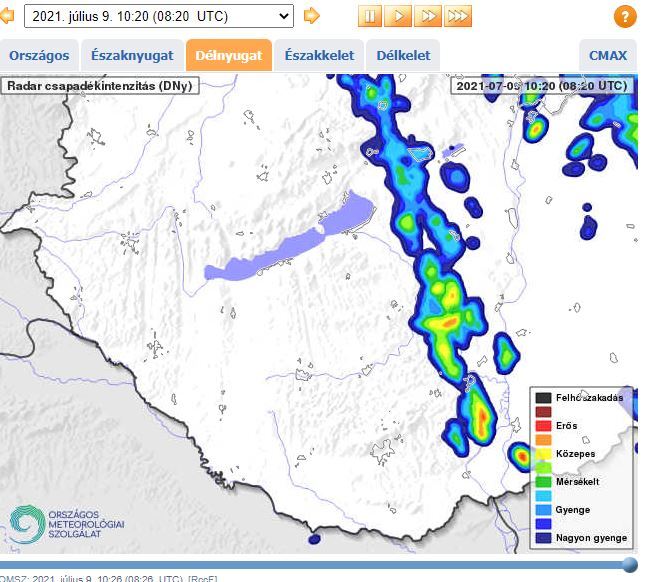Click the green Mérsékelt legend swatch
645x582 pixels.
tap(543, 481)
